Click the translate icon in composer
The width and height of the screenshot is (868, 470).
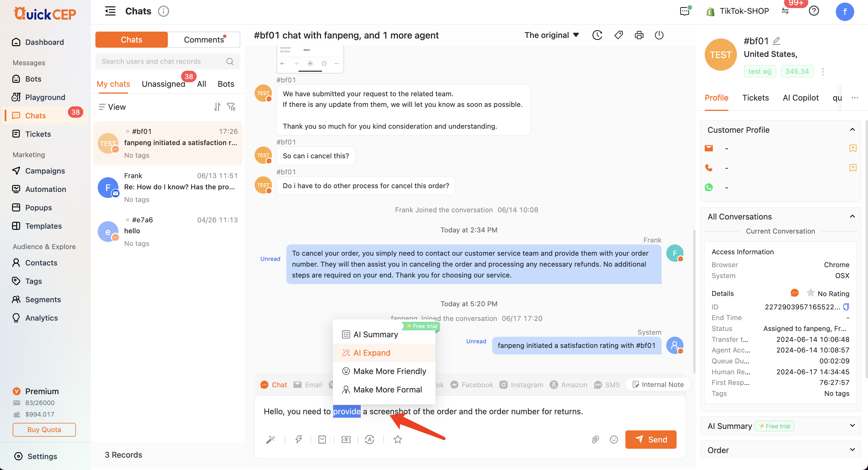pyautogui.click(x=370, y=439)
